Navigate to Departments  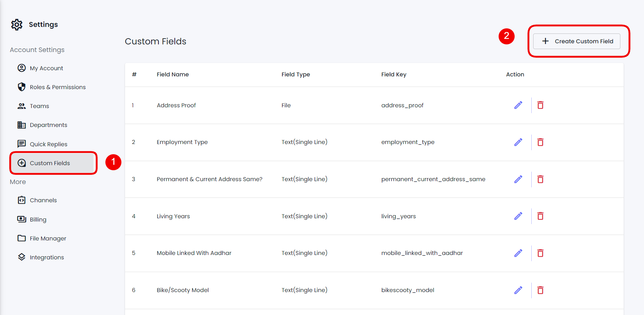[x=48, y=125]
